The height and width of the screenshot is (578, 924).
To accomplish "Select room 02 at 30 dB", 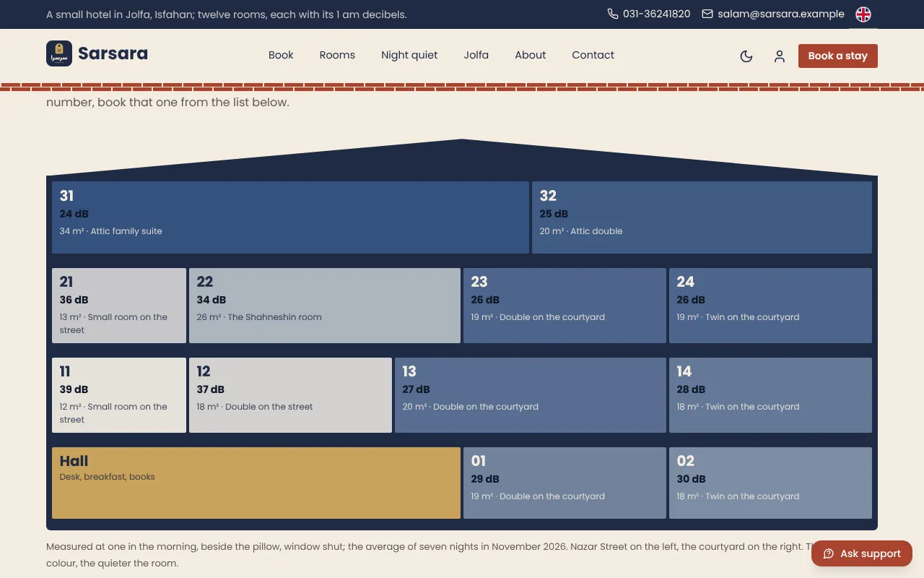I will (770, 483).
